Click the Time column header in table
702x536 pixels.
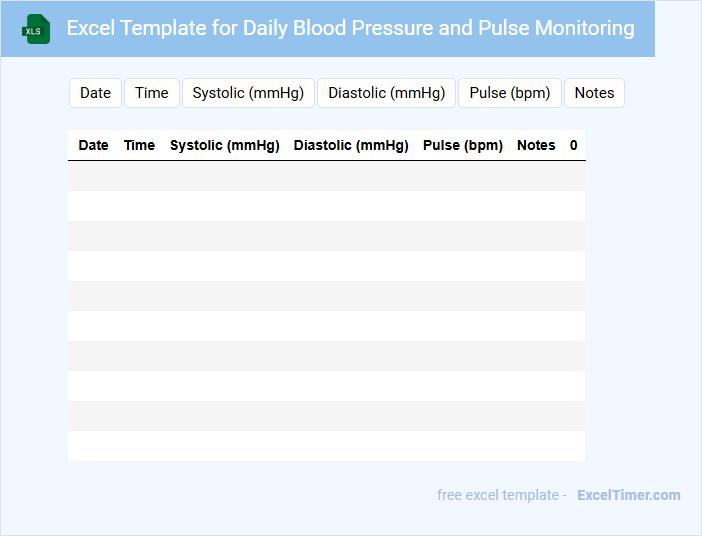139,145
